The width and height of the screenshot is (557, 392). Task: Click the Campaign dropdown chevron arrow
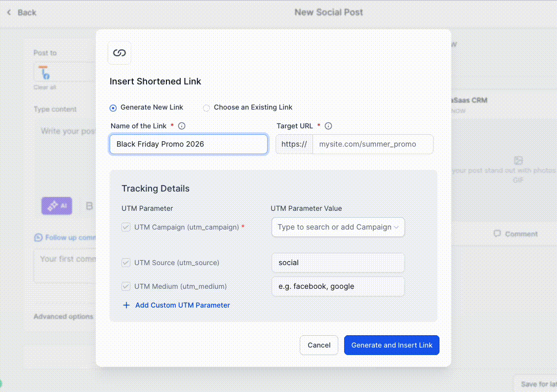click(396, 227)
